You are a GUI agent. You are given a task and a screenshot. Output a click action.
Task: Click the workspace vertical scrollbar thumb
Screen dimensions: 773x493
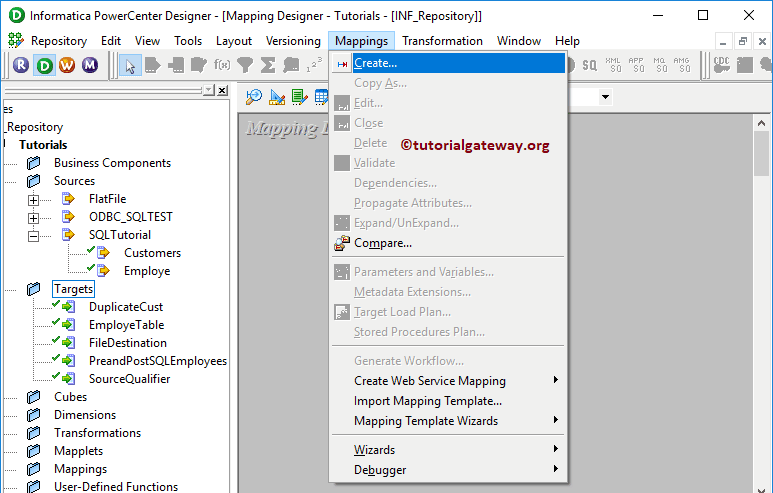click(x=761, y=153)
